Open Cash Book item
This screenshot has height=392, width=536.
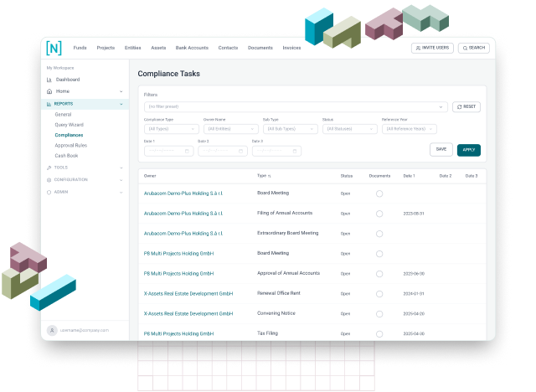[66, 156]
